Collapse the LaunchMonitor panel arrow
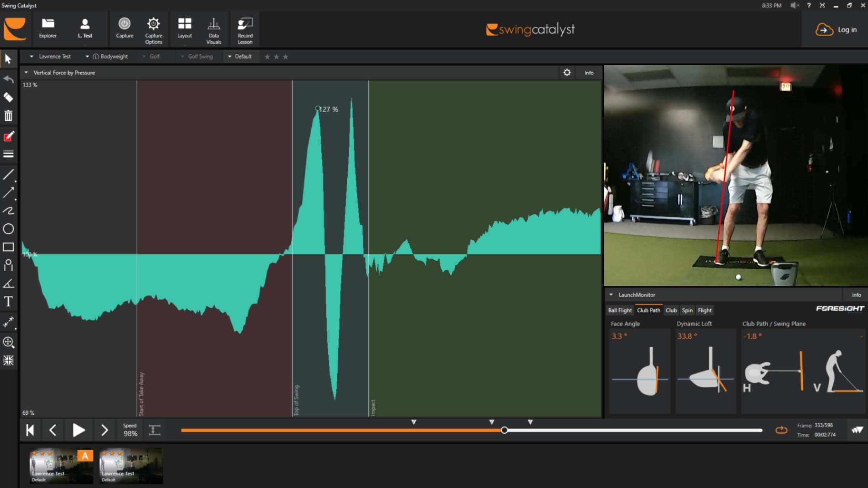This screenshot has width=868, height=488. [x=611, y=295]
